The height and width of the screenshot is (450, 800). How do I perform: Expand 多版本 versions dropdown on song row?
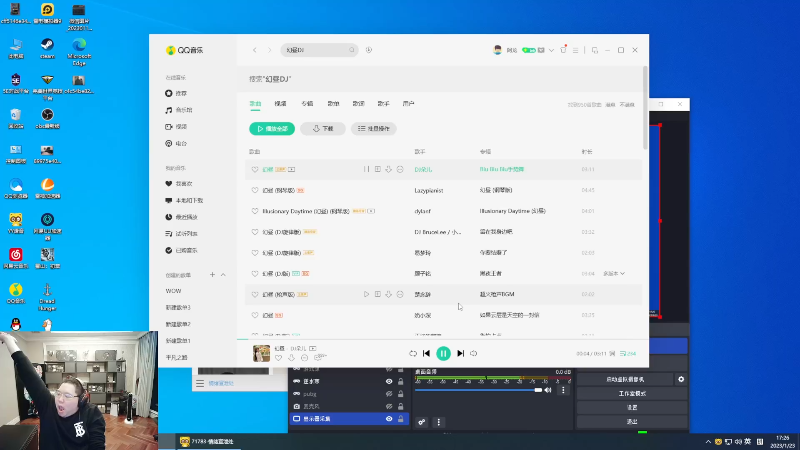[614, 273]
